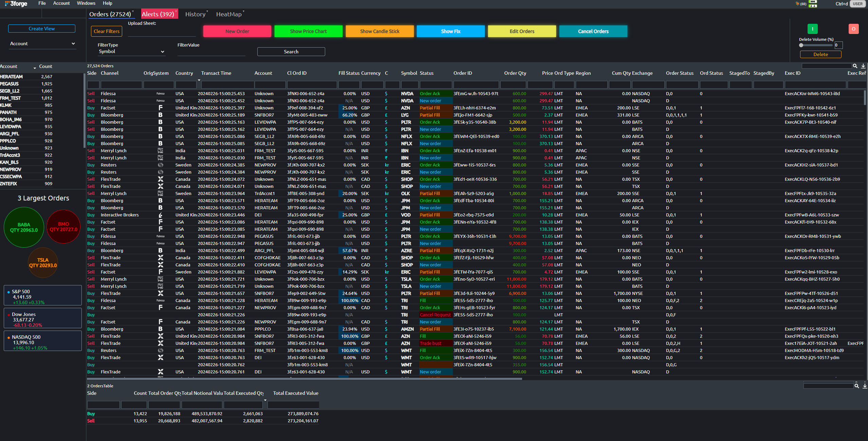Click the Upload Sheet input field
This screenshot has height=441, width=868.
162,32
